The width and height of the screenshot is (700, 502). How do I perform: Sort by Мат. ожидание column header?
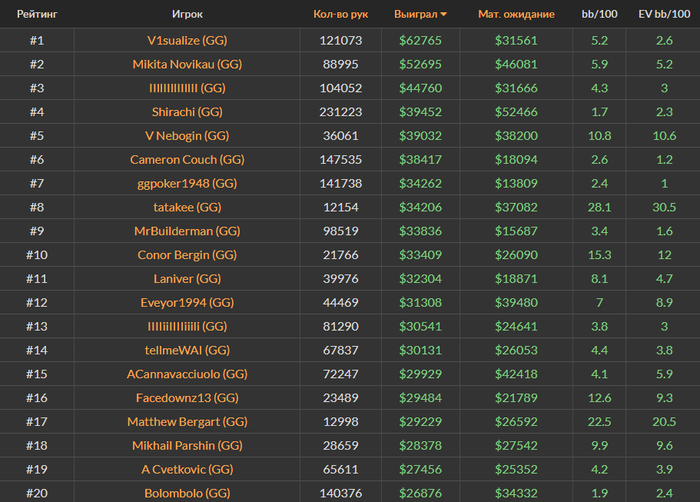coord(516,14)
